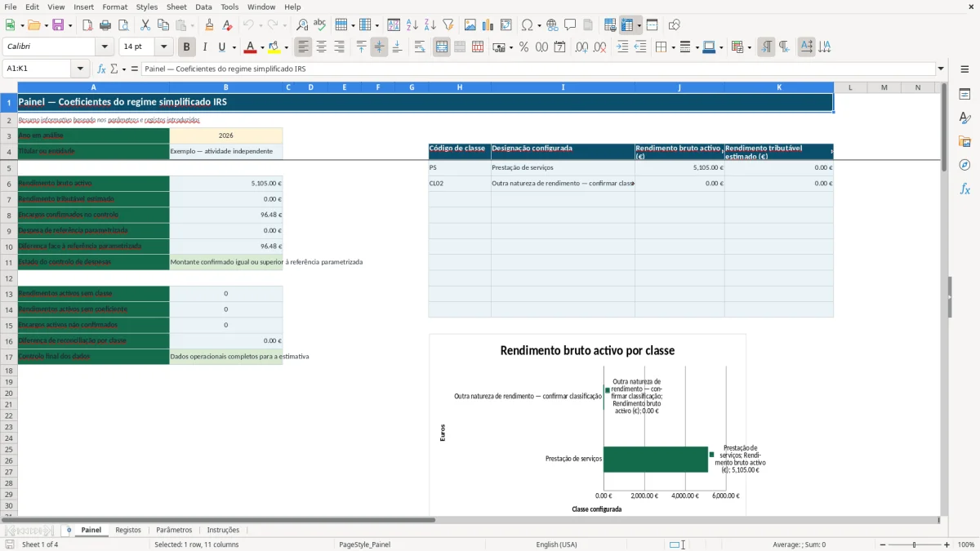Image resolution: width=980 pixels, height=551 pixels.
Task: Click Add Decimal Place icon
Action: [582, 47]
